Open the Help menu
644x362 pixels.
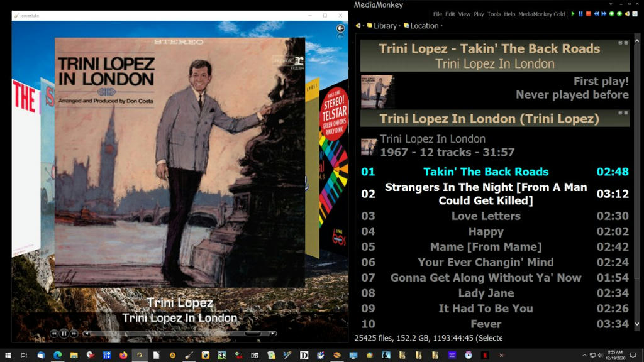pos(509,14)
